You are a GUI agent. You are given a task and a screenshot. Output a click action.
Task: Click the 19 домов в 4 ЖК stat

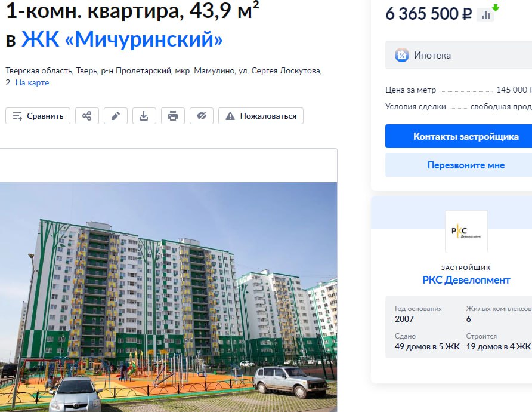(x=498, y=346)
